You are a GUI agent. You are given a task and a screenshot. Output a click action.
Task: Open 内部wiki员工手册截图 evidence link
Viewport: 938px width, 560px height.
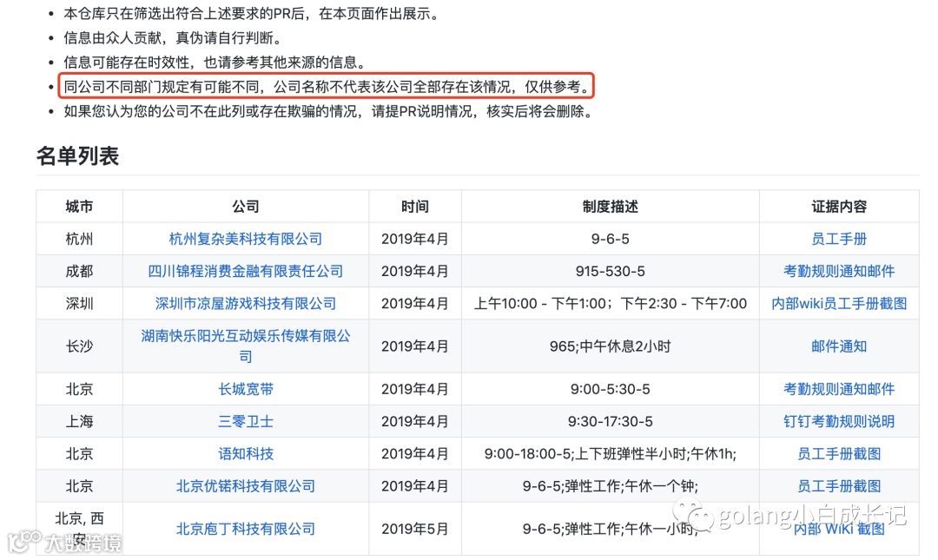[839, 304]
